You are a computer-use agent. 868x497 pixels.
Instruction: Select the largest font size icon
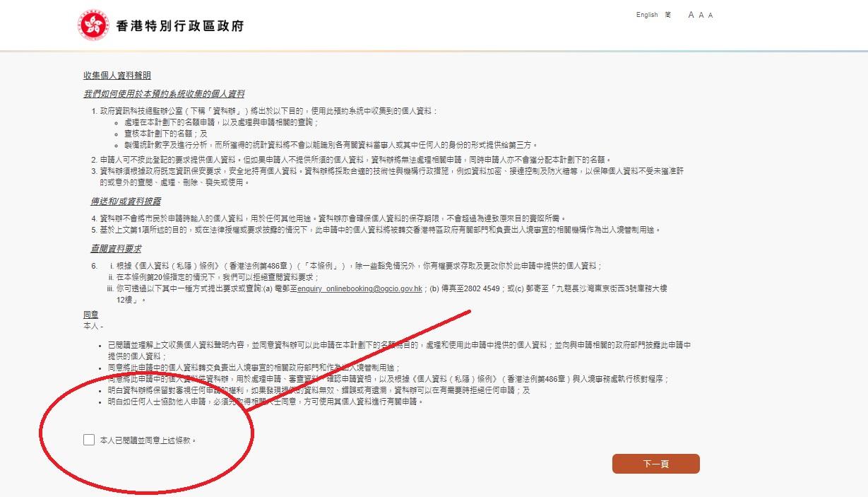[x=691, y=15]
